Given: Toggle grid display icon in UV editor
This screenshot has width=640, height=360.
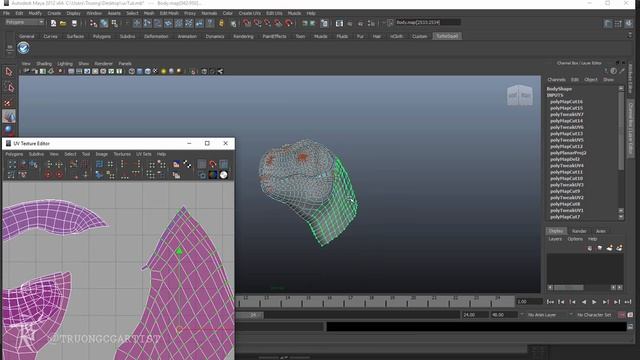Looking at the screenshot, I should [x=202, y=164].
